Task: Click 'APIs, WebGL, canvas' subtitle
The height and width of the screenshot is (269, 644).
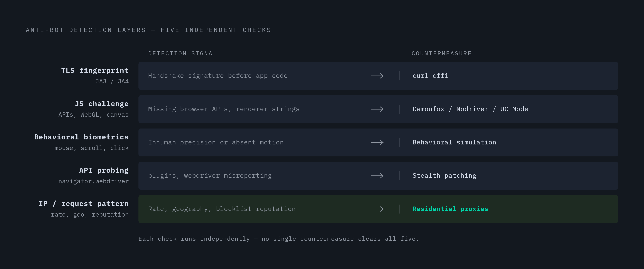Action: pos(94,115)
